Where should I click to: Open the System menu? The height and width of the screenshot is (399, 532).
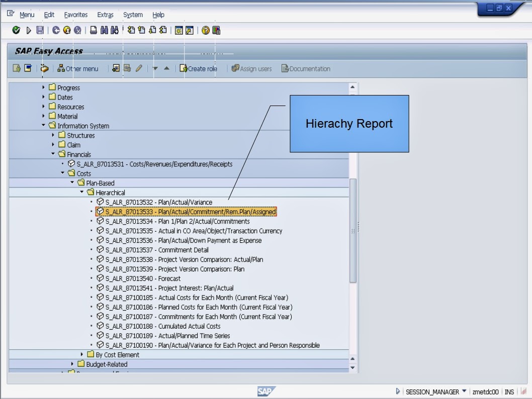[x=133, y=15]
